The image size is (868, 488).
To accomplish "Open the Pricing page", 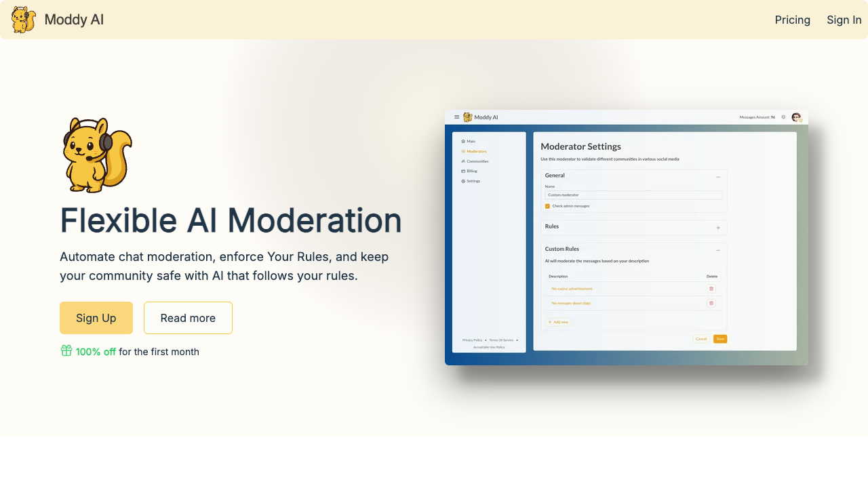I will point(792,20).
